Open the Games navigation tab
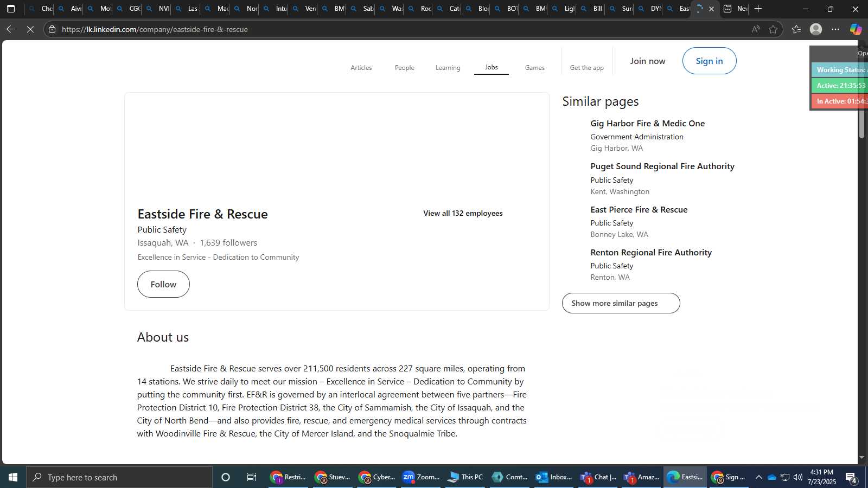The height and width of the screenshot is (488, 868). click(535, 68)
